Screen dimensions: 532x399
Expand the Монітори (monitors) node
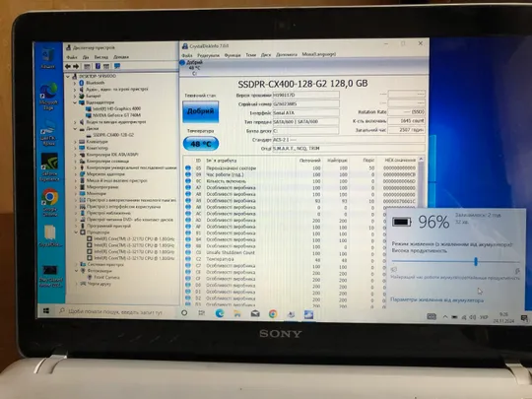(76, 193)
